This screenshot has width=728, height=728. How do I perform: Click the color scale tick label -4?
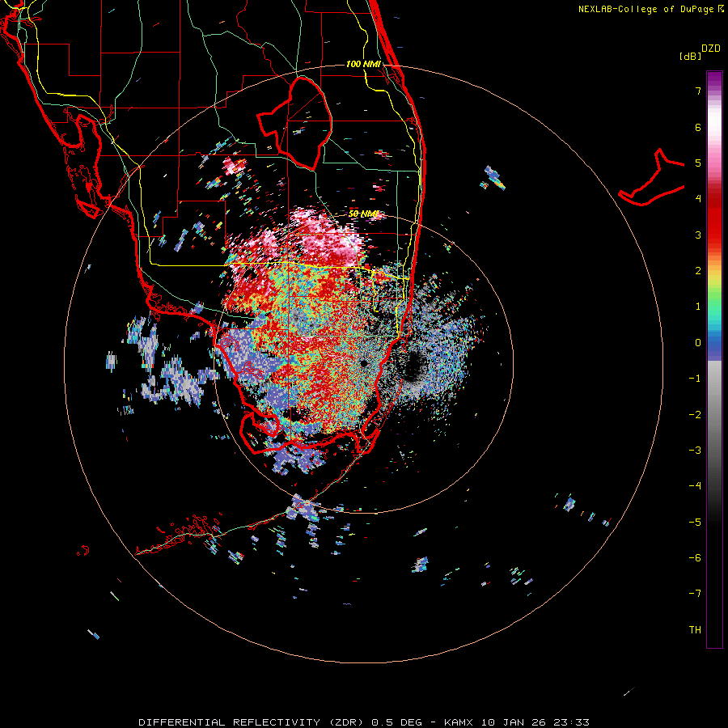tap(695, 486)
